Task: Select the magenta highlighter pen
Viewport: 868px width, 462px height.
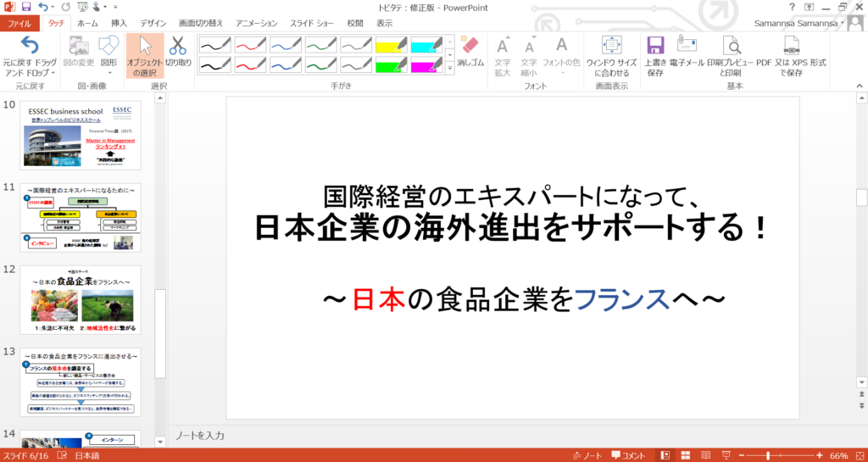Action: (427, 64)
